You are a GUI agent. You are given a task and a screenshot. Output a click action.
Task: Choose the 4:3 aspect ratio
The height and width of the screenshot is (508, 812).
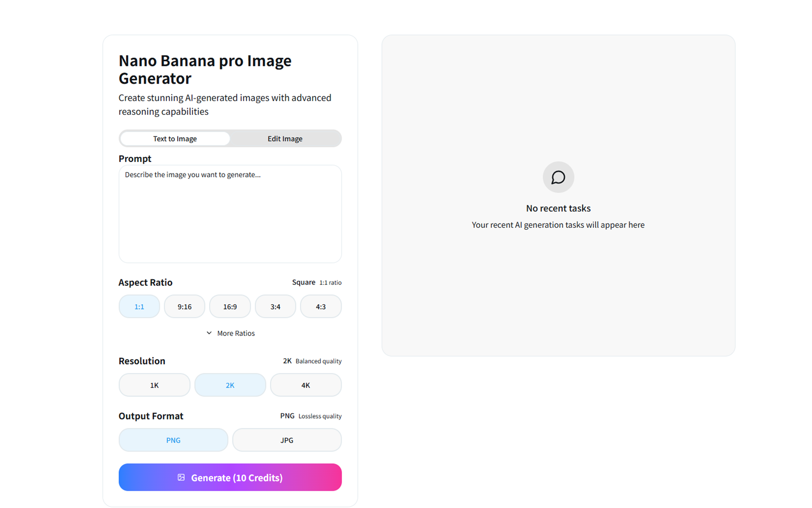[x=320, y=306]
